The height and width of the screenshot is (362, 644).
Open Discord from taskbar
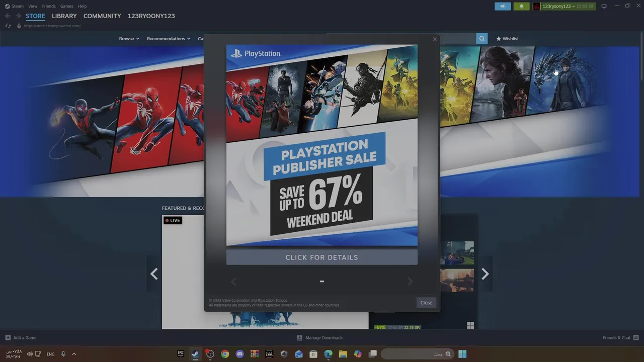click(x=239, y=354)
